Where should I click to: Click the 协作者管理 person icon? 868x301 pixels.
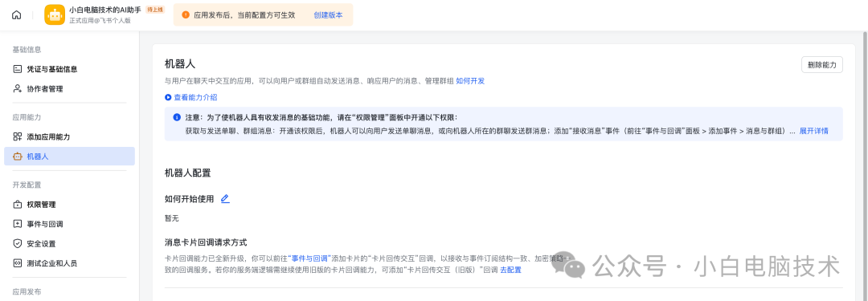point(17,88)
